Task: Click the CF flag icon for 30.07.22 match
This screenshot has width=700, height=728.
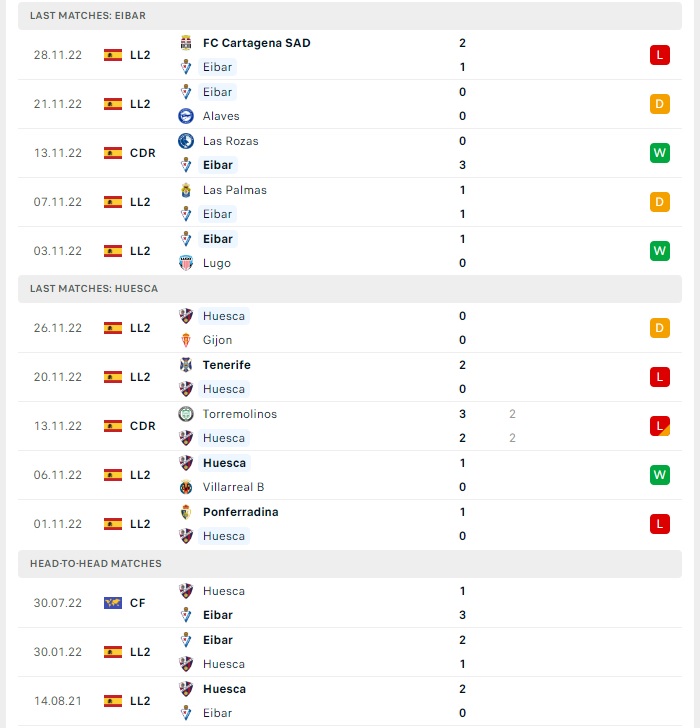Action: [113, 603]
